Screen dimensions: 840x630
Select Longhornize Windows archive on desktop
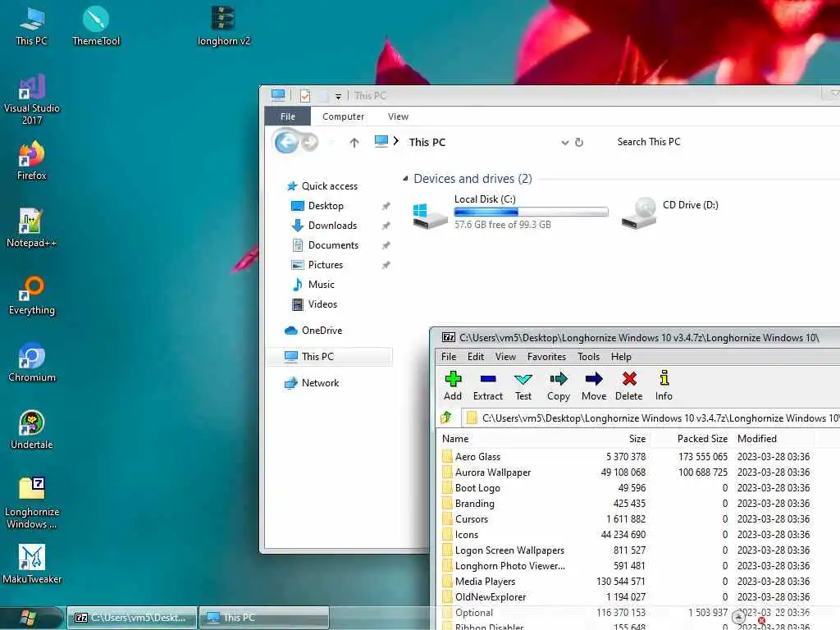click(x=32, y=503)
